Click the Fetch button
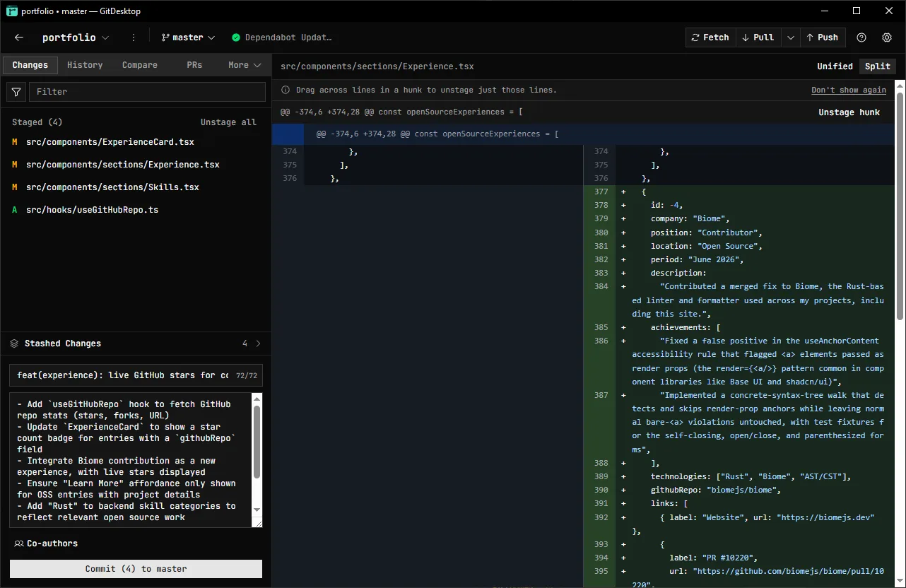The image size is (906, 588). 710,37
